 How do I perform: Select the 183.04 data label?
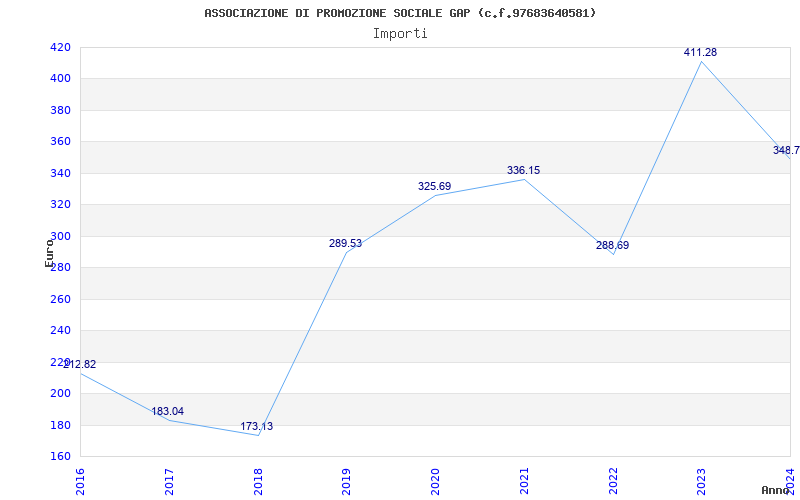(x=167, y=411)
